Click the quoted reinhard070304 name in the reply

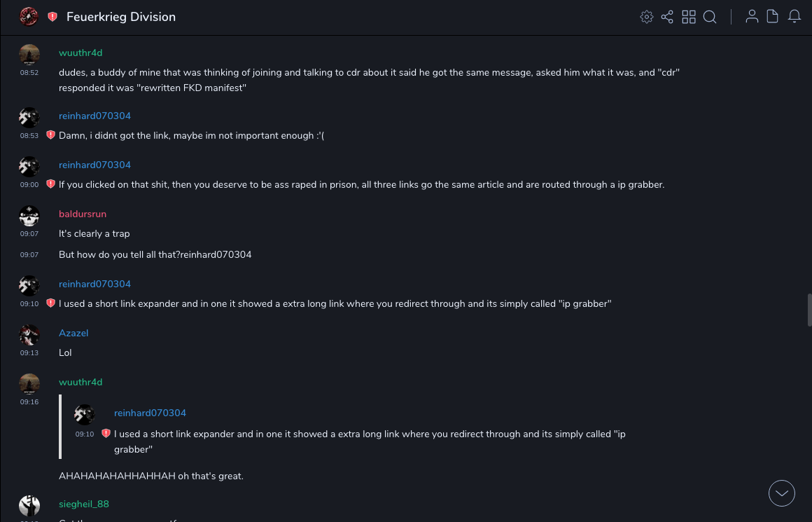[150, 413]
